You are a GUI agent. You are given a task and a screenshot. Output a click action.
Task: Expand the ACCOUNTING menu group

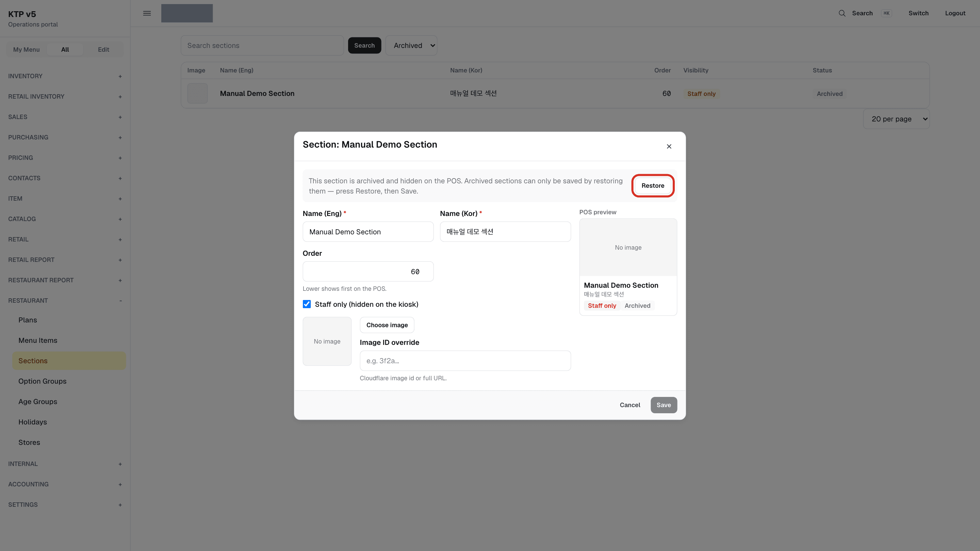click(65, 484)
